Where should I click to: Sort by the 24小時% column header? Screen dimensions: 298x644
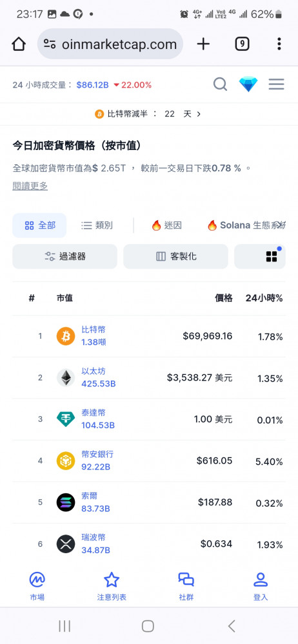(x=264, y=298)
